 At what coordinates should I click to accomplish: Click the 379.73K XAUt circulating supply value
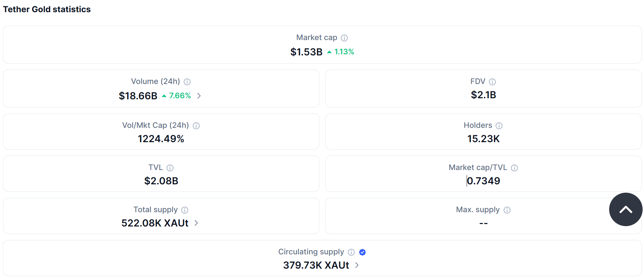(316, 265)
